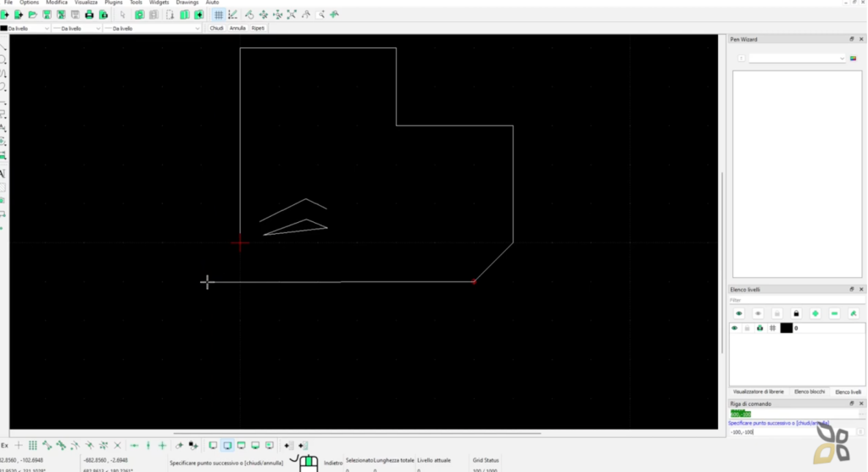Click the selection pointer icon
868x472 pixels.
point(122,14)
